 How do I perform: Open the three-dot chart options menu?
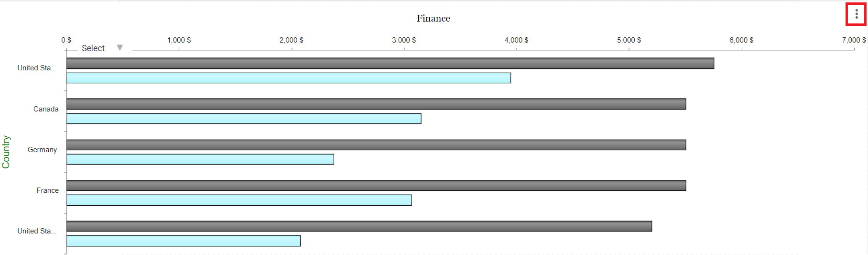[856, 14]
